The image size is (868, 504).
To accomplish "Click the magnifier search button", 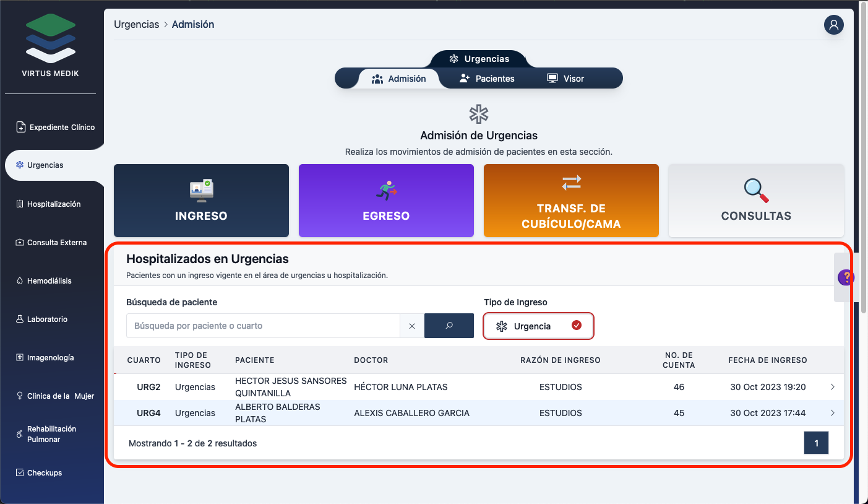I will tap(449, 326).
